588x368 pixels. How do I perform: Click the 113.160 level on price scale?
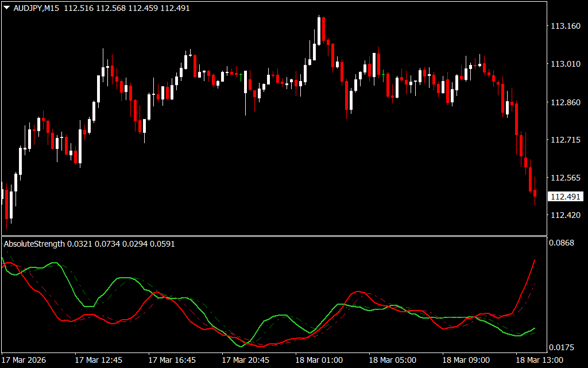(x=565, y=26)
